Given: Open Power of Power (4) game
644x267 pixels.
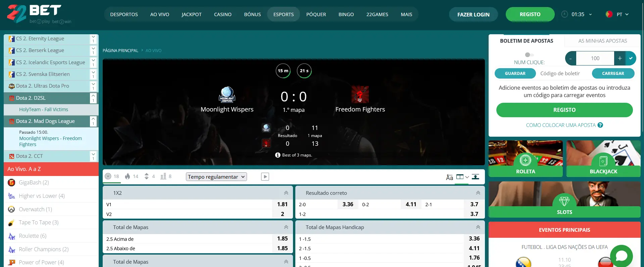Looking at the screenshot, I should (x=51, y=262).
